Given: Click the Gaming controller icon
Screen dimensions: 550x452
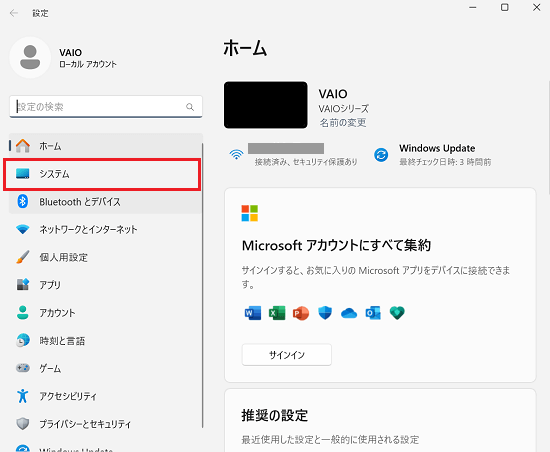Looking at the screenshot, I should point(23,368).
